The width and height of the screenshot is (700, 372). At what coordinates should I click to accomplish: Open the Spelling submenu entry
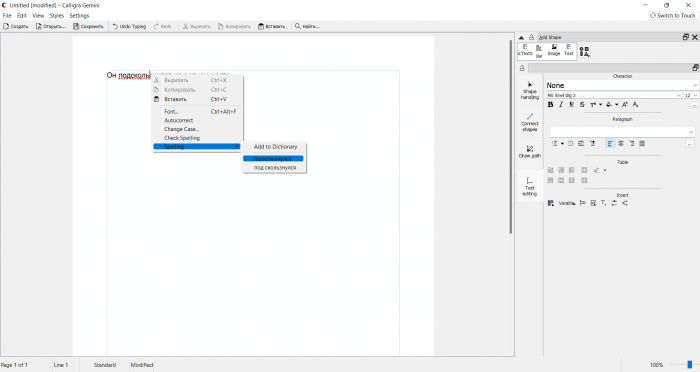click(x=197, y=146)
